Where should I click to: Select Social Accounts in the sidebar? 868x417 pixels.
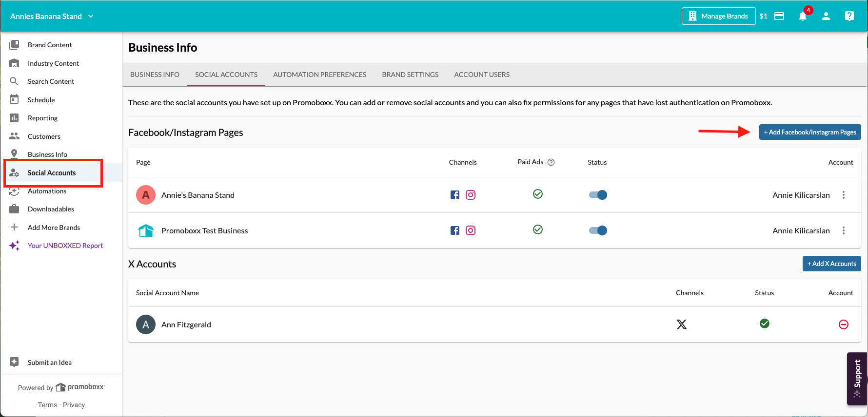point(52,173)
